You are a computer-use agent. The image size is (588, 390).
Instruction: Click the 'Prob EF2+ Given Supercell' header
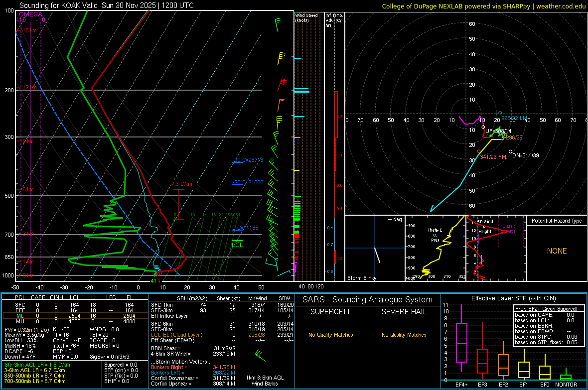click(x=546, y=309)
